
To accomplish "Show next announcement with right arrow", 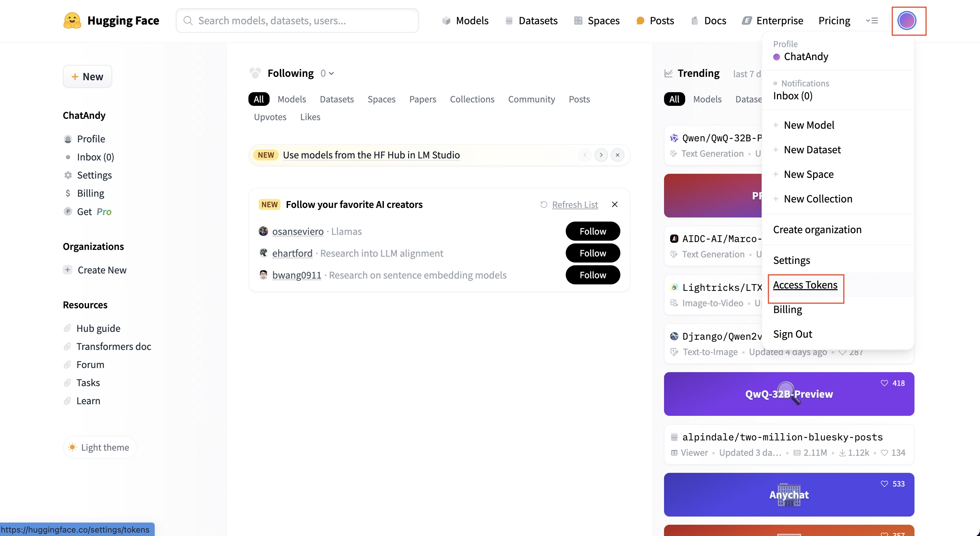I will [601, 155].
